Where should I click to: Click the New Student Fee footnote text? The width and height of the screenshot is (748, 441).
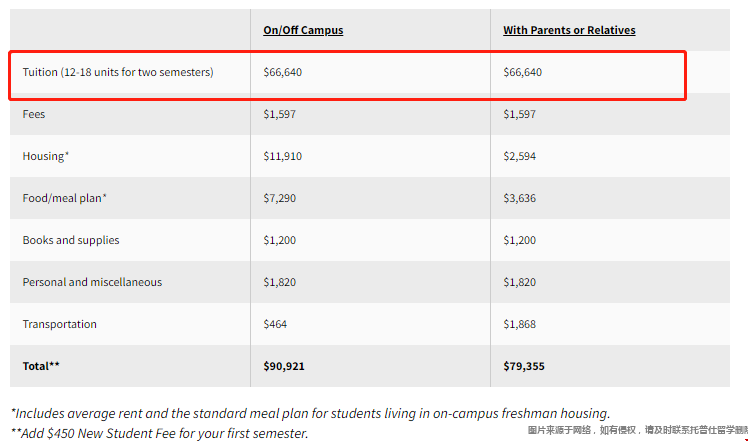point(160,433)
